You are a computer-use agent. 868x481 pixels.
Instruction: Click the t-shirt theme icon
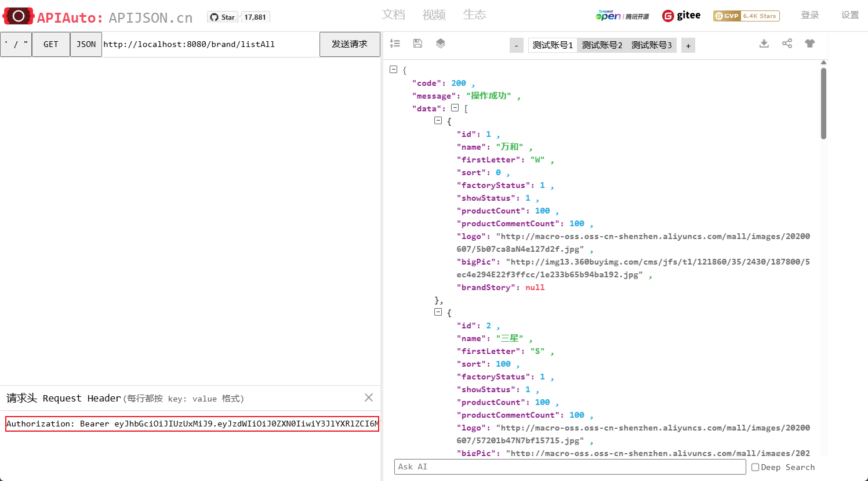click(809, 44)
